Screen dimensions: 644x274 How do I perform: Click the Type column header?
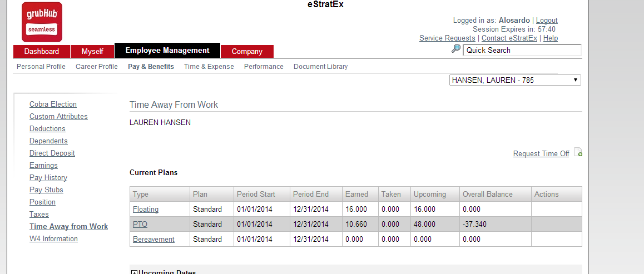click(160, 194)
